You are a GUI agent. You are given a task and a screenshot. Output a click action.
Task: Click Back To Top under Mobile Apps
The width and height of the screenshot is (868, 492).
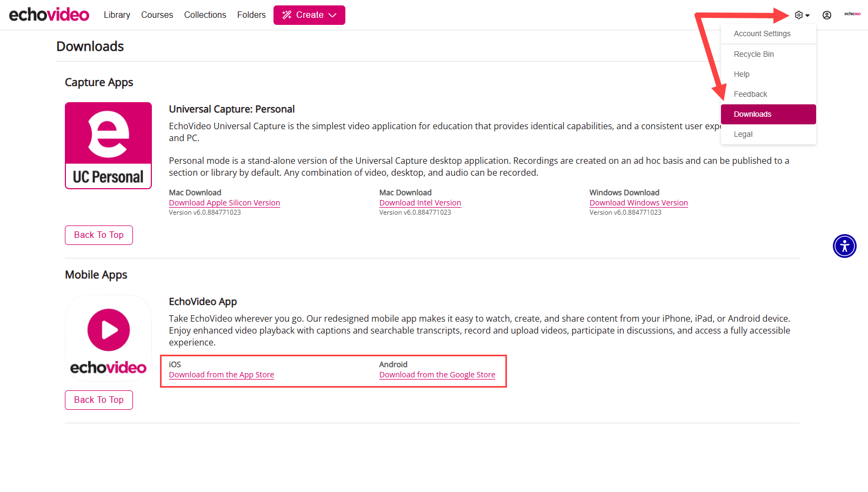pos(99,400)
